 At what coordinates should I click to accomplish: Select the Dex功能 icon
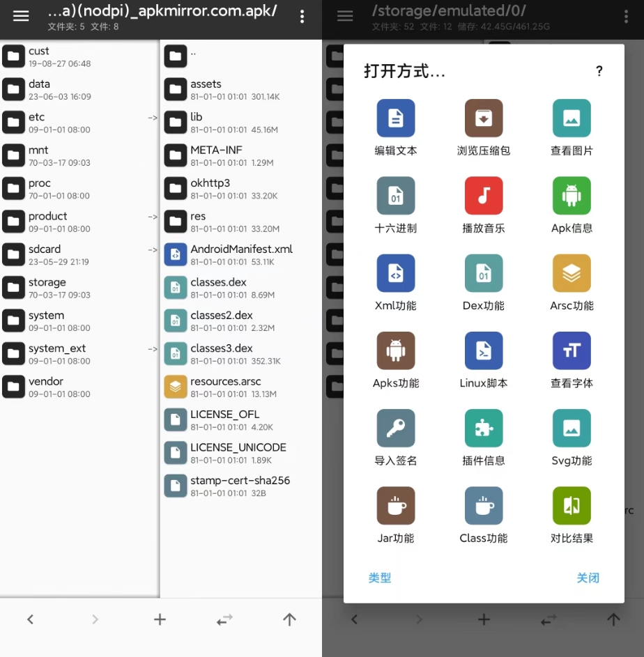coord(483,273)
